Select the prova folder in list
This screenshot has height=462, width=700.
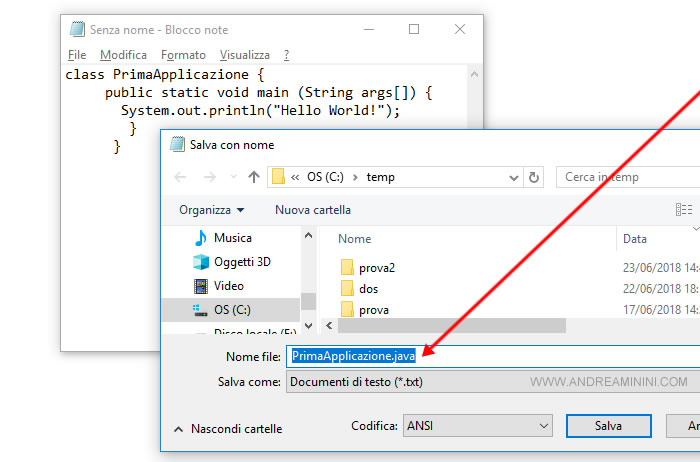(373, 310)
